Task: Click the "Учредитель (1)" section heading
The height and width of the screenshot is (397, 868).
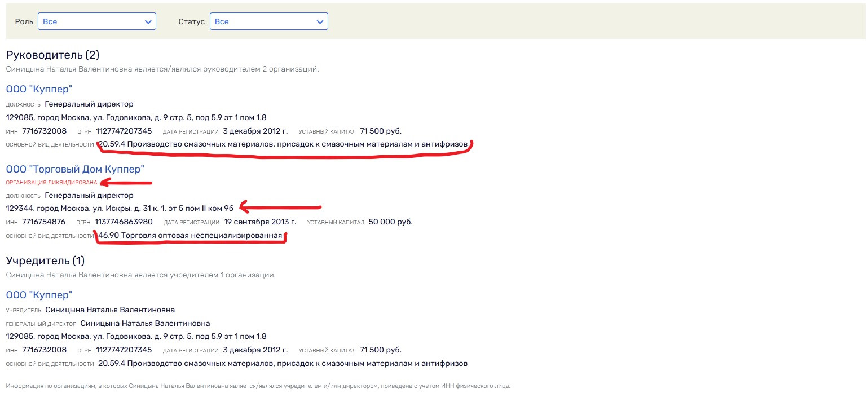Action: pos(45,261)
